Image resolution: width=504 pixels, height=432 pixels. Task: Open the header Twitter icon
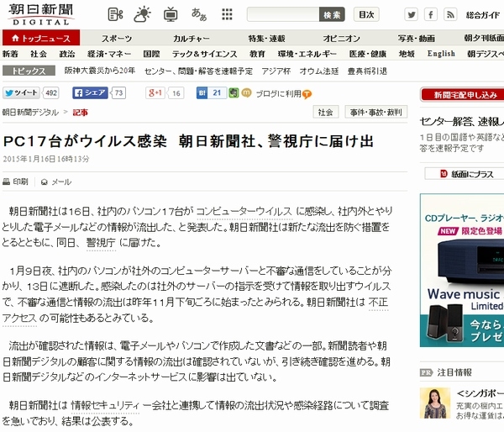(x=411, y=14)
